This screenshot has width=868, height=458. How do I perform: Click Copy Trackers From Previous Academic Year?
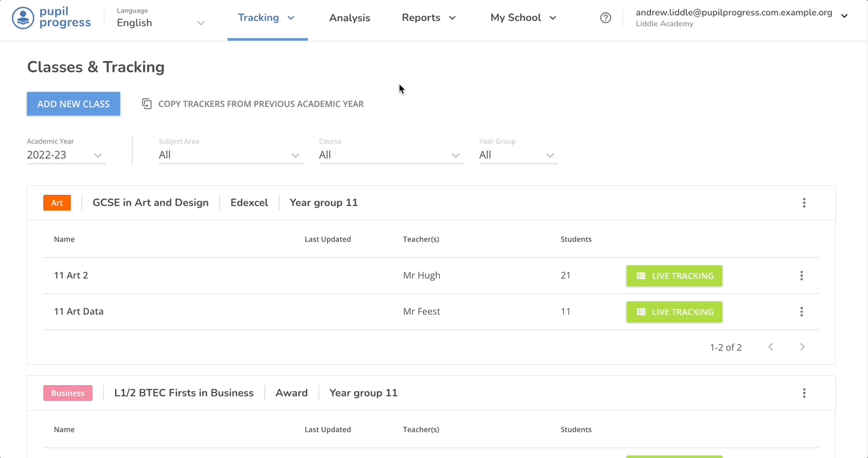(x=253, y=104)
